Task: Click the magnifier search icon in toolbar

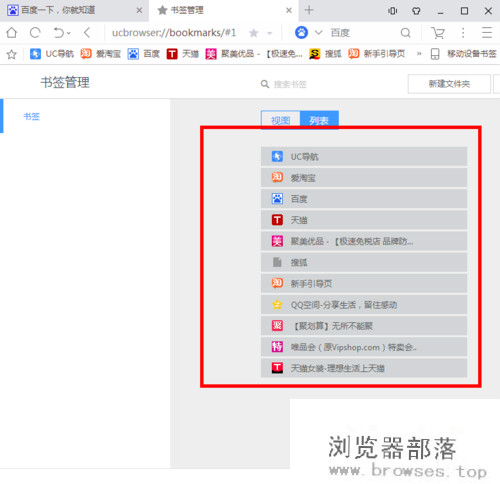Action: (405, 33)
